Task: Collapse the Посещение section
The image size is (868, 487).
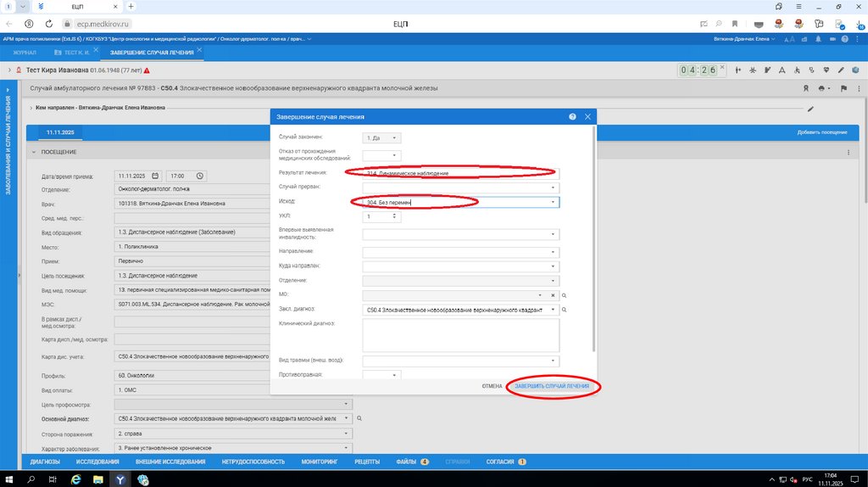Action: click(x=34, y=152)
